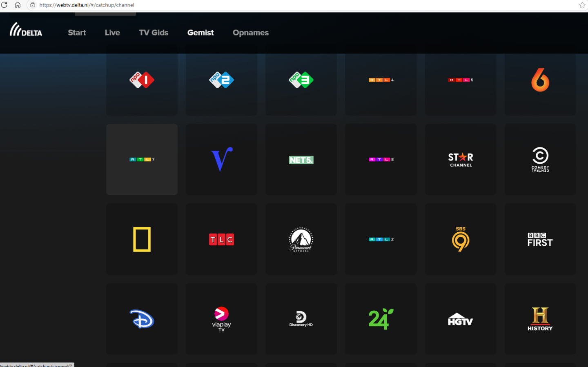Select the Gemist tab
This screenshot has height=367, width=588.
point(200,33)
